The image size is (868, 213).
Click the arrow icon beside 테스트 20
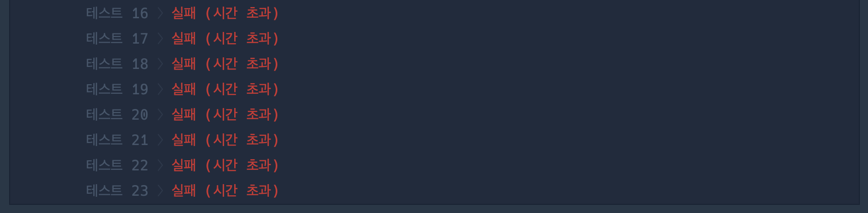160,115
